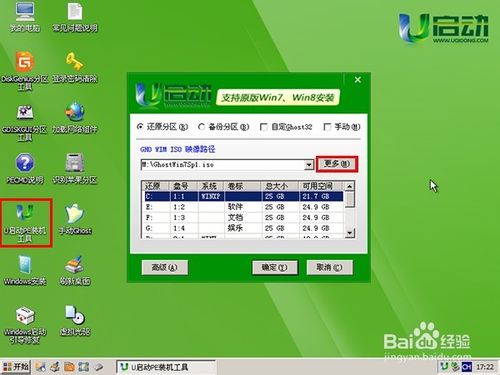500x375 pixels.
Task: Click the green tray icon beside CH
Action: pos(455,367)
